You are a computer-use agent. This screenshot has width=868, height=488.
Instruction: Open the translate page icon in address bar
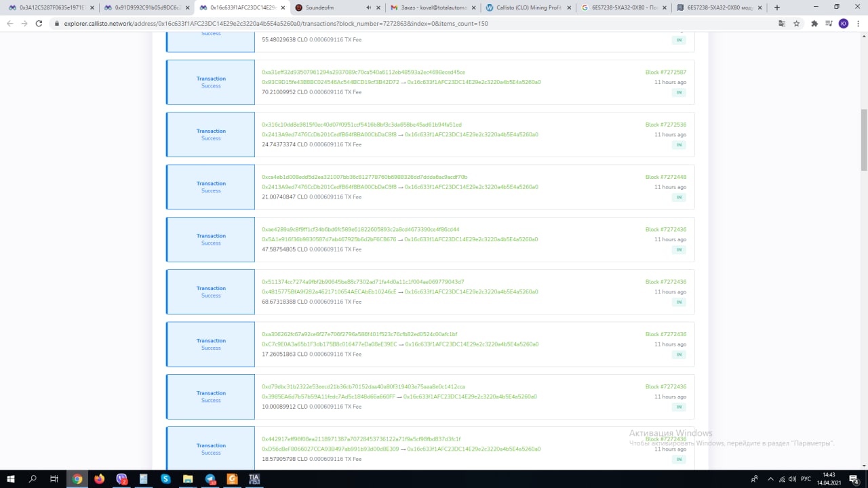[782, 23]
